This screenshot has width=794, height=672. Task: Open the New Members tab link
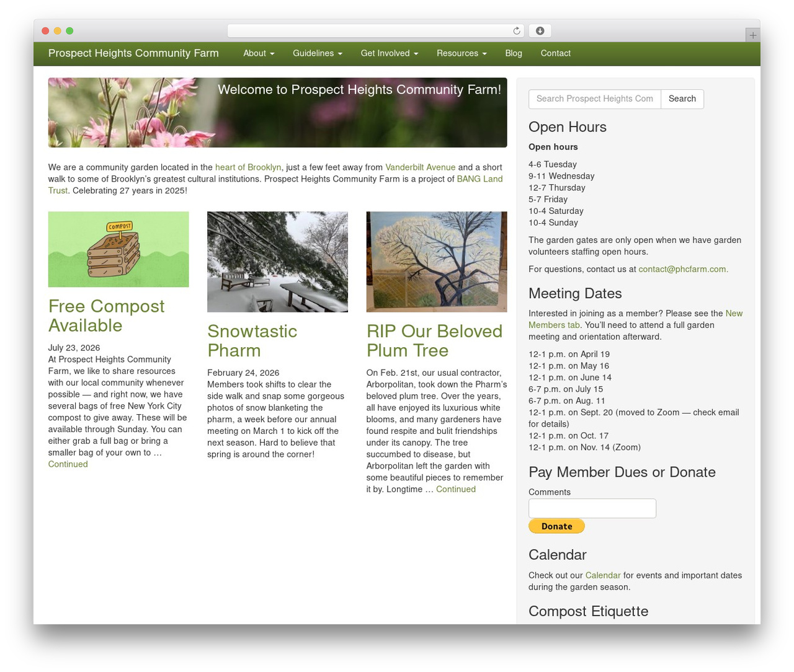pos(734,314)
